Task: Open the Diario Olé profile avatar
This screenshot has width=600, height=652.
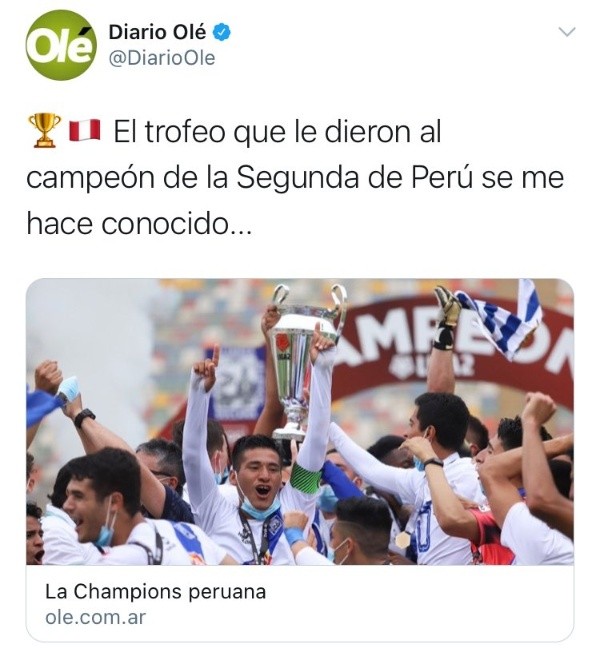Action: click(61, 45)
